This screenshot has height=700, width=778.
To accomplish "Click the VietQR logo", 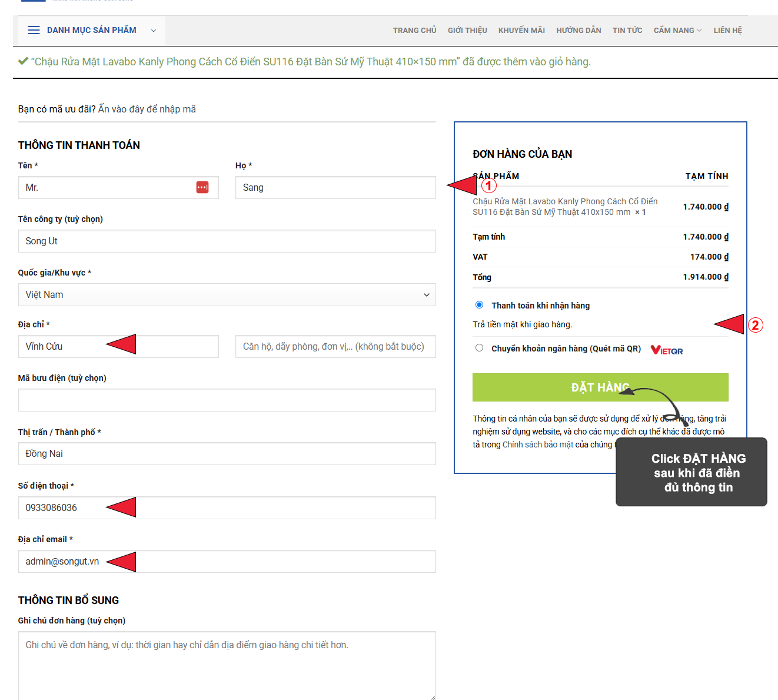I will pyautogui.click(x=666, y=350).
